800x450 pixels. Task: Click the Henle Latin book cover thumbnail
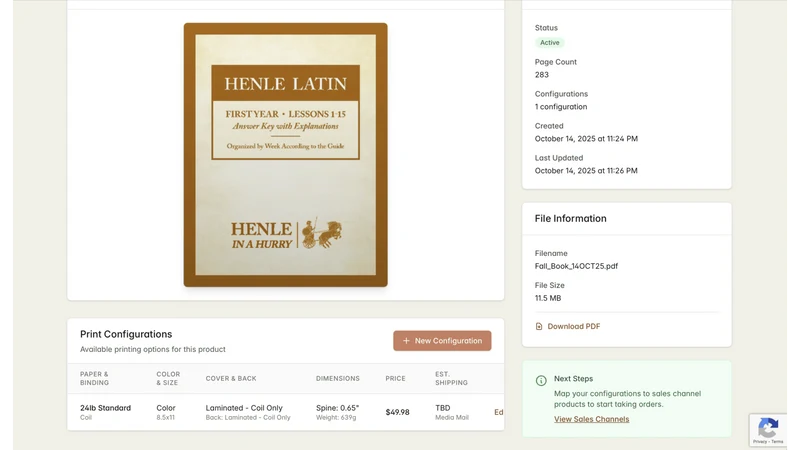coord(285,155)
